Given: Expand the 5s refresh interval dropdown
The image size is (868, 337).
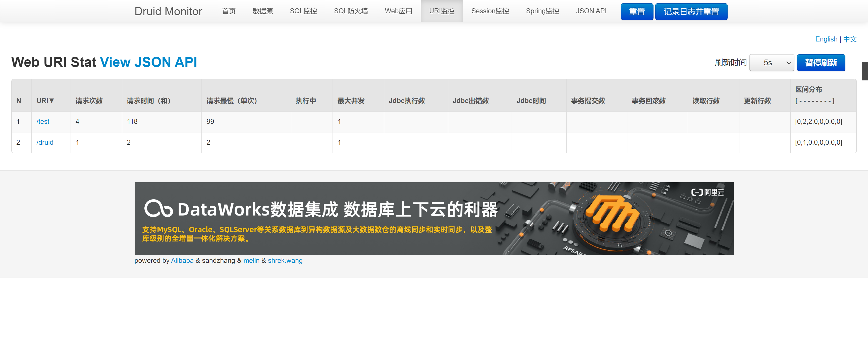Looking at the screenshot, I should 772,63.
